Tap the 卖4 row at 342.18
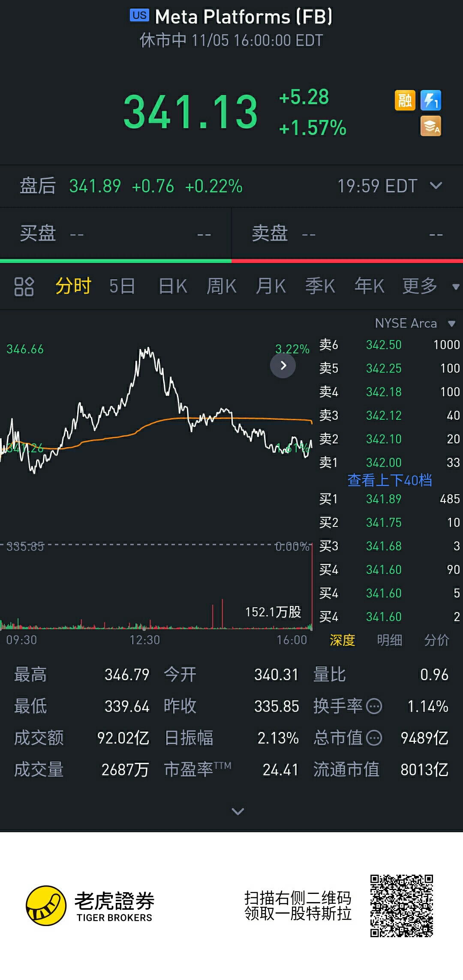Image resolution: width=463 pixels, height=980 pixels. [x=389, y=392]
